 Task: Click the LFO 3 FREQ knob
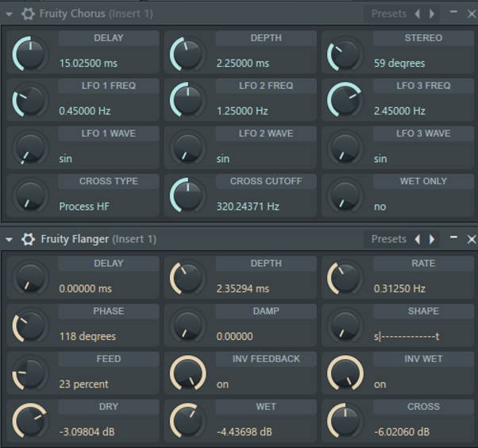(x=345, y=101)
